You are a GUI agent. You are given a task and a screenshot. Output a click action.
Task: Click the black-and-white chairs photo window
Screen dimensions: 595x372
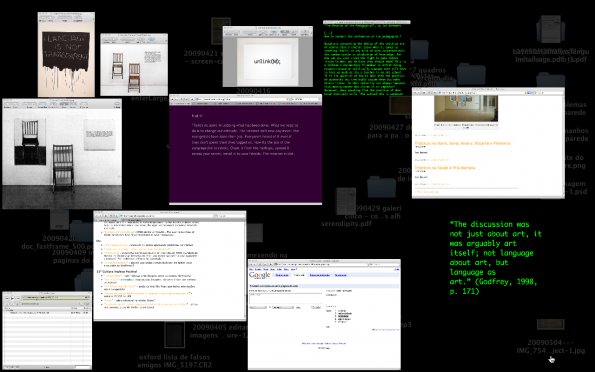62,154
